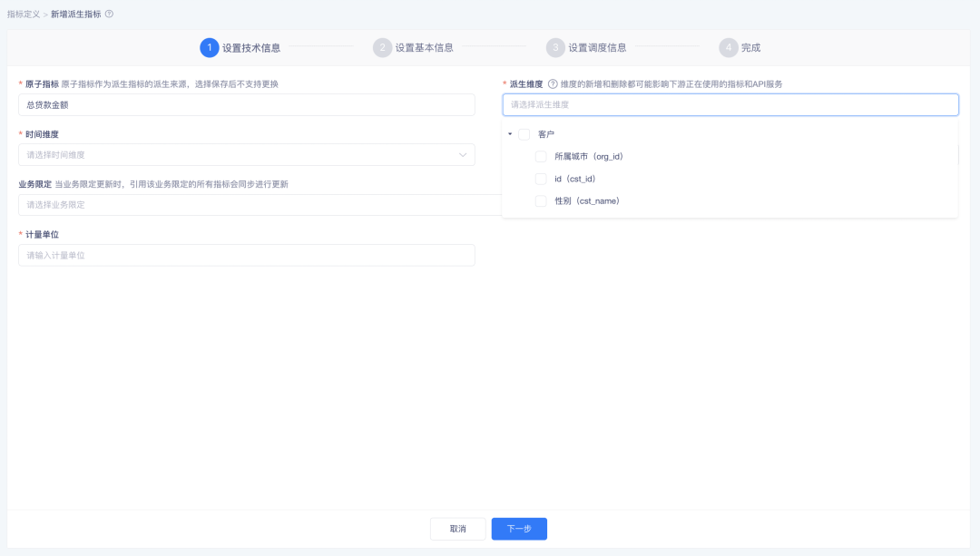Viewport: 980px width, 556px height.
Task: Click the help icon next to 派生维度
Action: pos(552,84)
